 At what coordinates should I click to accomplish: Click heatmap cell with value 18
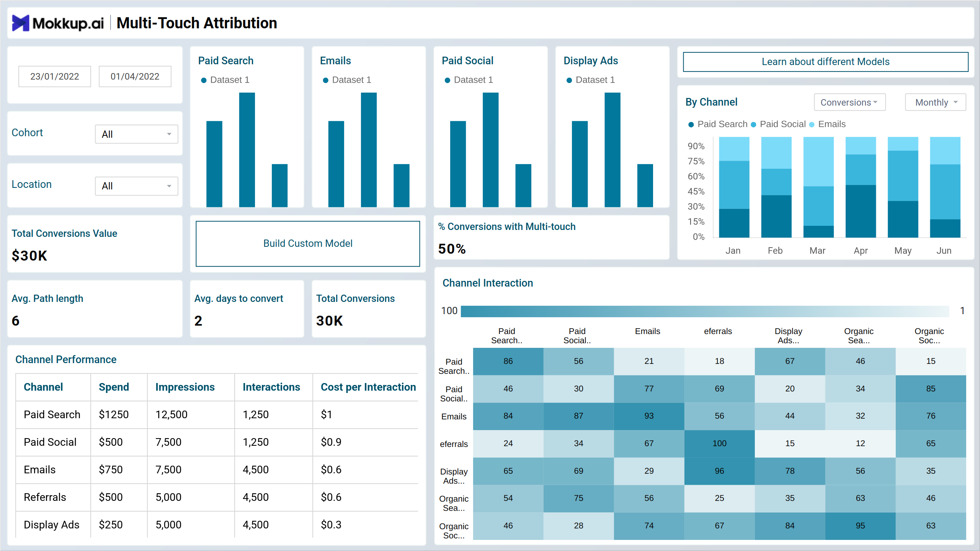pyautogui.click(x=719, y=362)
